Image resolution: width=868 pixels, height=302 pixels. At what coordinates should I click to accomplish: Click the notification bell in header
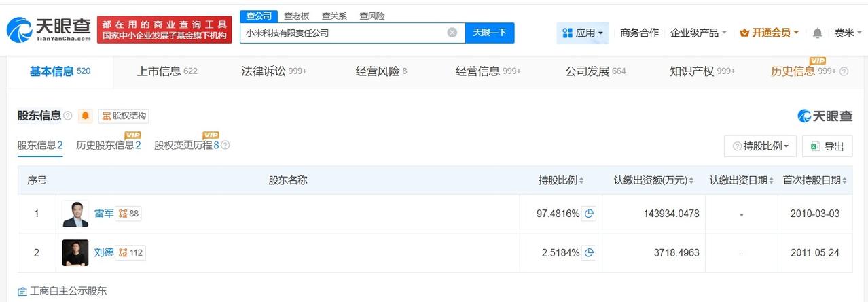tap(817, 33)
